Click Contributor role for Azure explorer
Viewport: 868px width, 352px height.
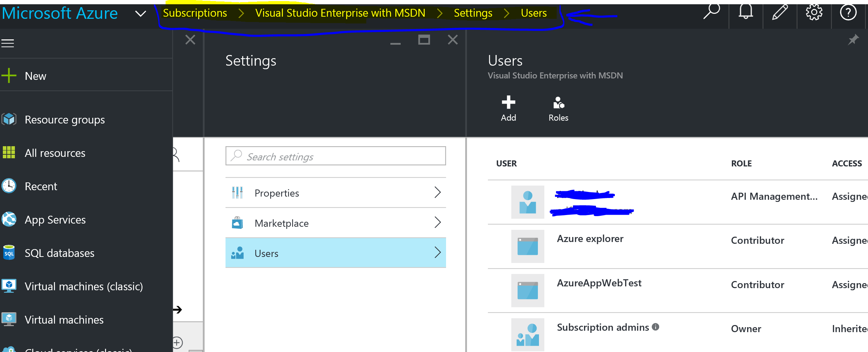[757, 240]
